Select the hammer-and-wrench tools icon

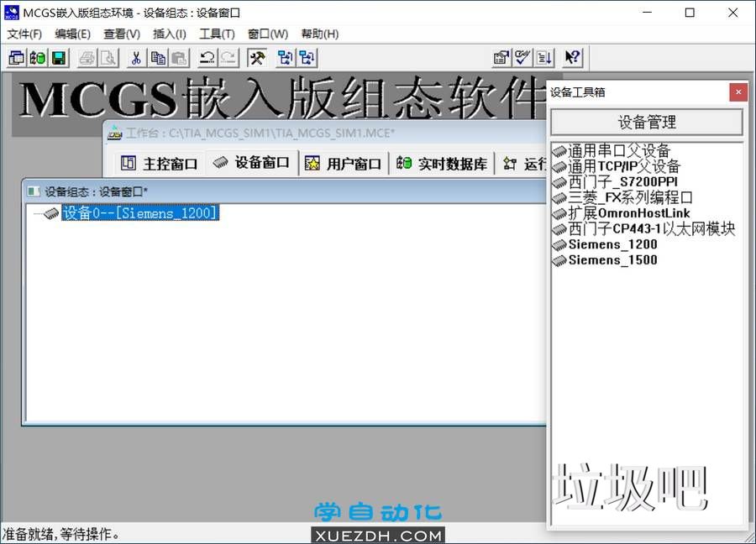click(258, 57)
